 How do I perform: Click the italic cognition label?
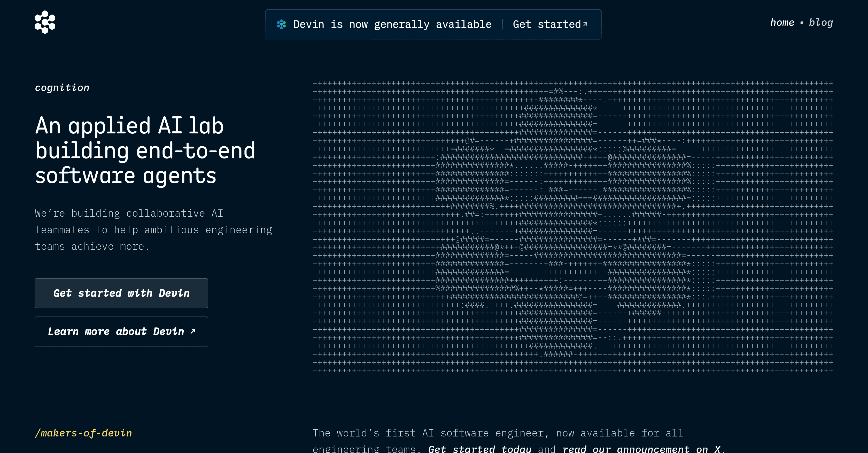click(62, 88)
